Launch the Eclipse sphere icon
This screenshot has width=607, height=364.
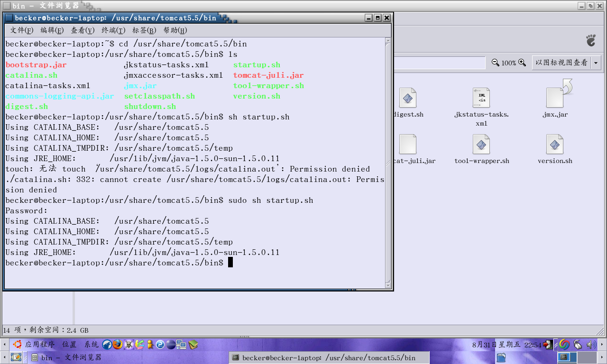[171, 345]
